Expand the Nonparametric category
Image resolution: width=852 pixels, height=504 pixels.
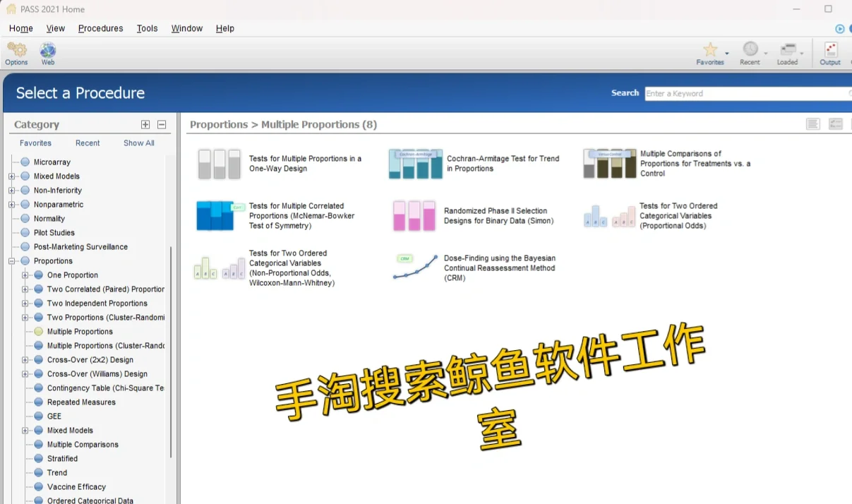click(12, 205)
